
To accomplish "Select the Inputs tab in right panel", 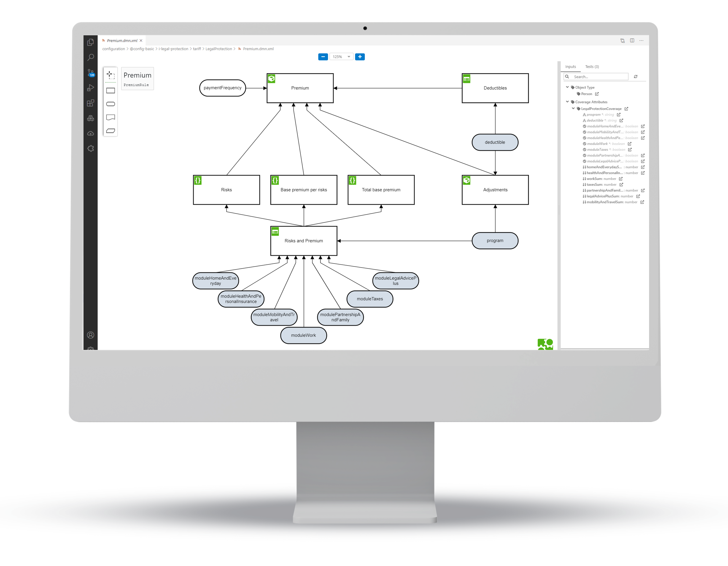I will (x=571, y=66).
